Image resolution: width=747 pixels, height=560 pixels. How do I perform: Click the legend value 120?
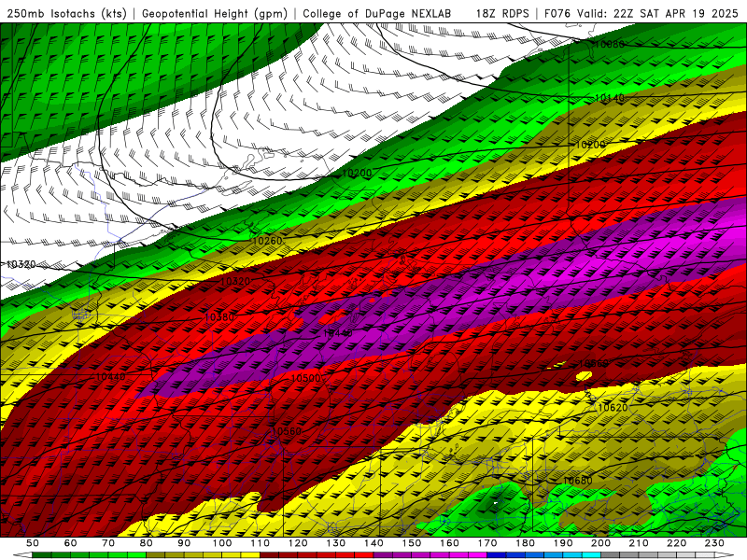(298, 543)
